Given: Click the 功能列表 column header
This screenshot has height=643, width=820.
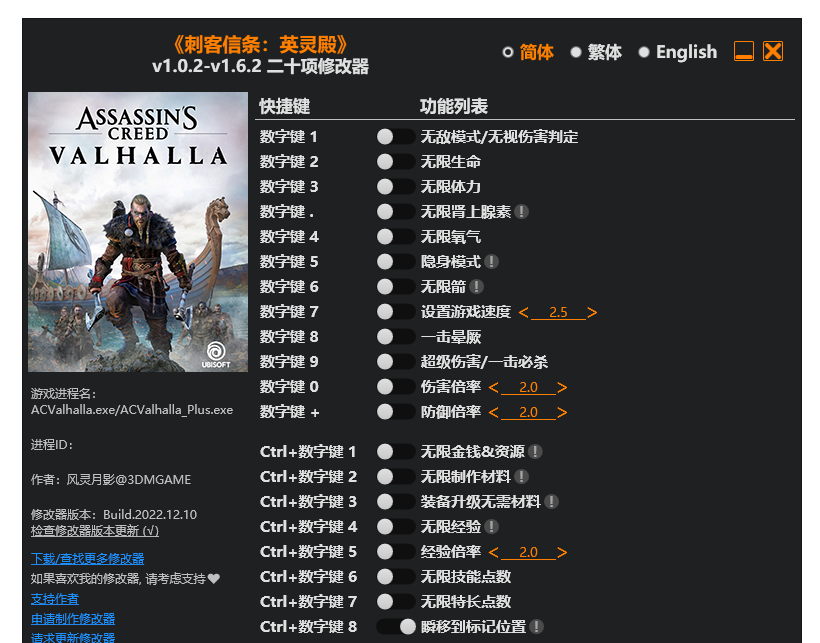Looking at the screenshot, I should 454,107.
